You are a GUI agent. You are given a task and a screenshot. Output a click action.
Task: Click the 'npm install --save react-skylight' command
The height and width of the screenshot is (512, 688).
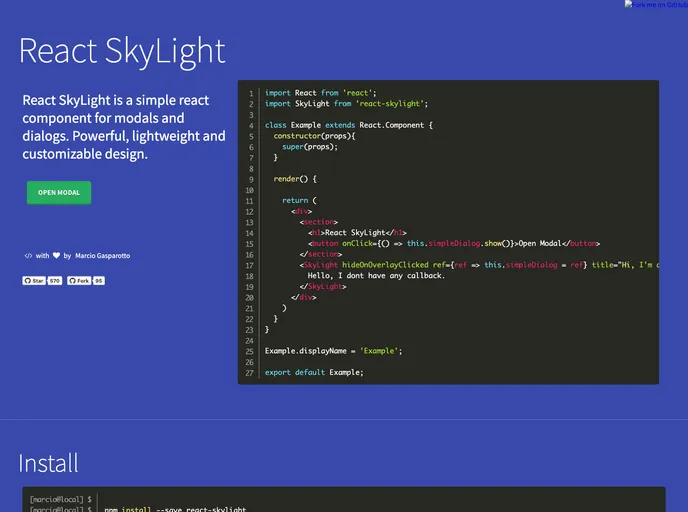(x=175, y=509)
